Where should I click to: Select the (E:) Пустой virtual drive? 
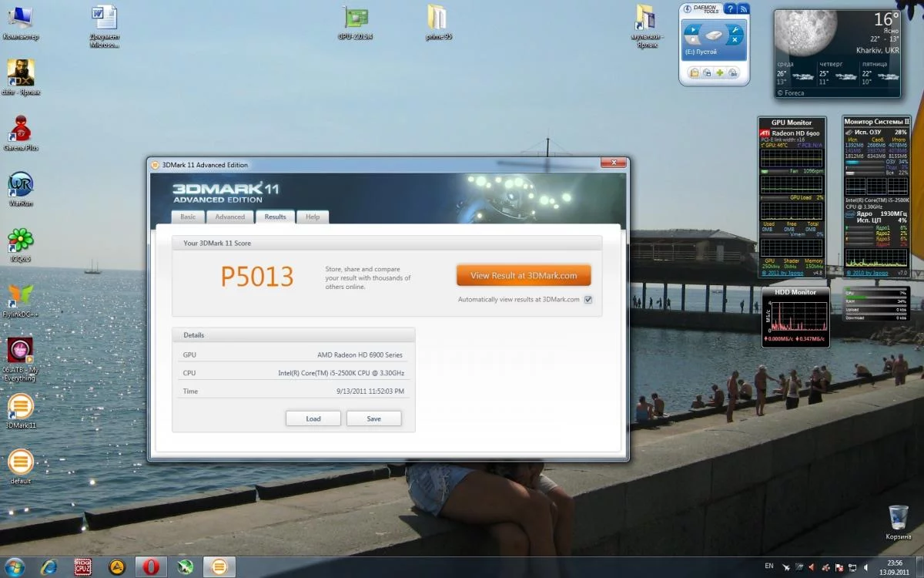point(701,52)
